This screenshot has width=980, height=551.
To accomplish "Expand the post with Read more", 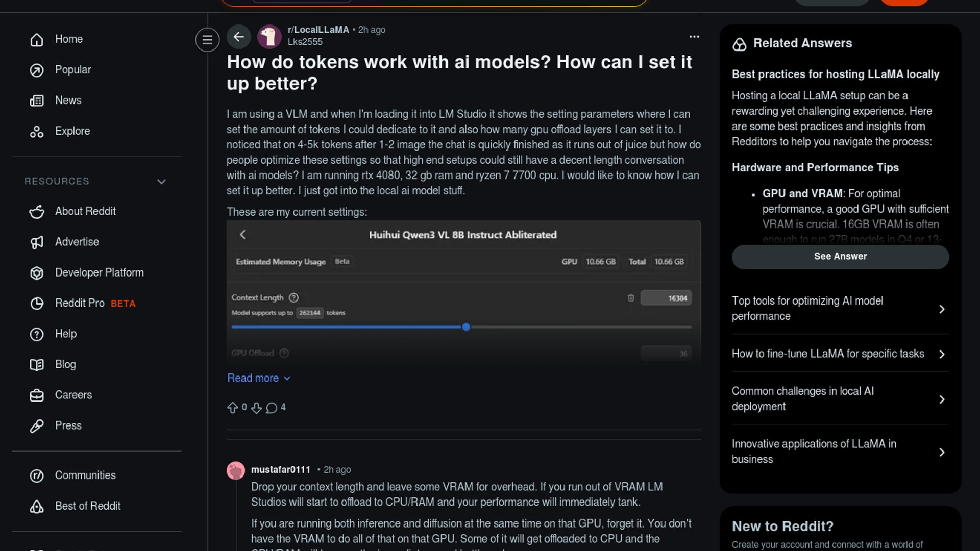I will [x=258, y=378].
